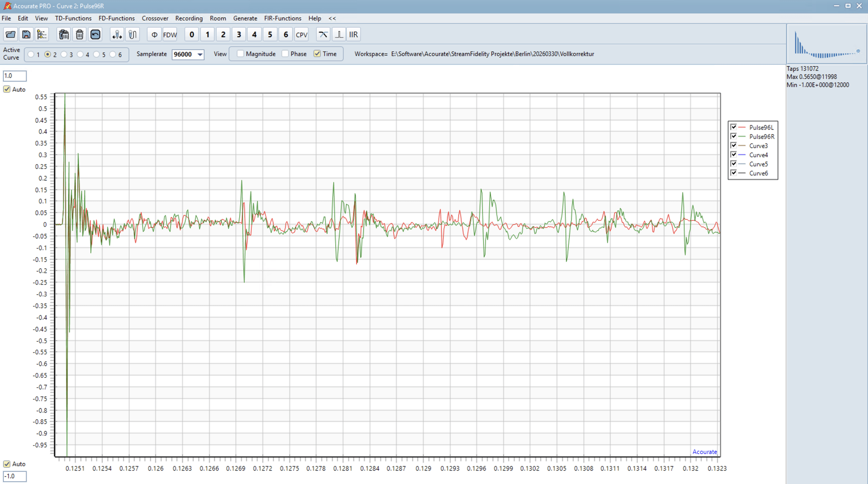Click the workspace tree structure icon

tap(42, 34)
